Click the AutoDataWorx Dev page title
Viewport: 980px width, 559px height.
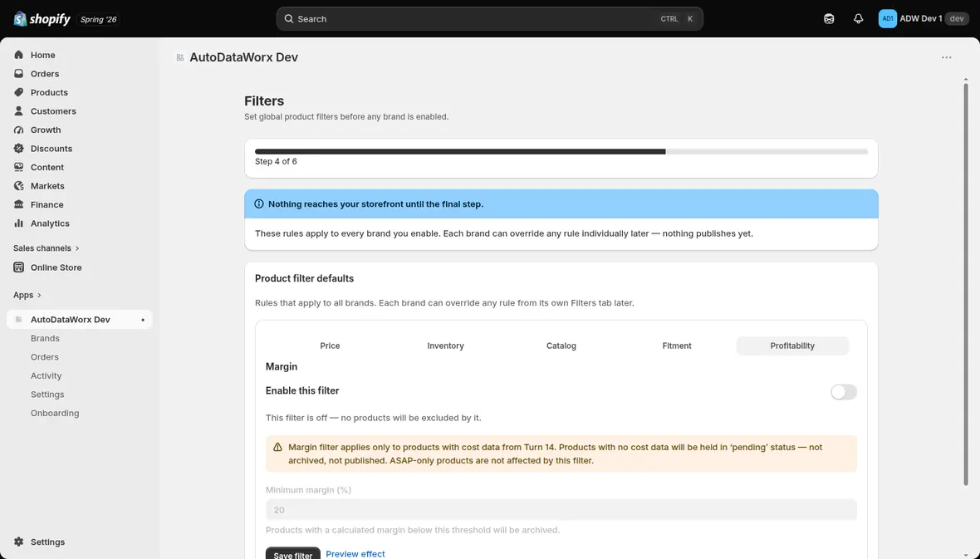243,57
